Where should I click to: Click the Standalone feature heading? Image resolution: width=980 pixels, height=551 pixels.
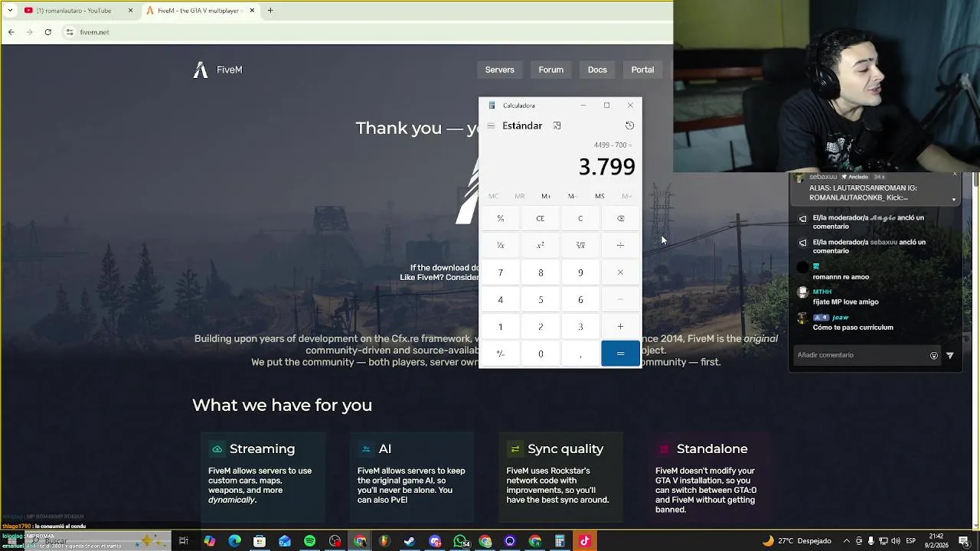[712, 448]
